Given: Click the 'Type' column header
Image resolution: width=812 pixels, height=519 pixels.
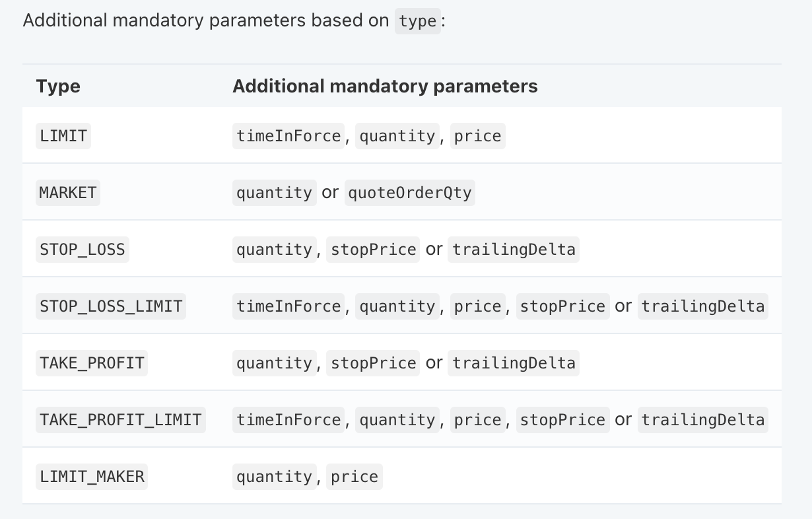Looking at the screenshot, I should click(x=58, y=86).
